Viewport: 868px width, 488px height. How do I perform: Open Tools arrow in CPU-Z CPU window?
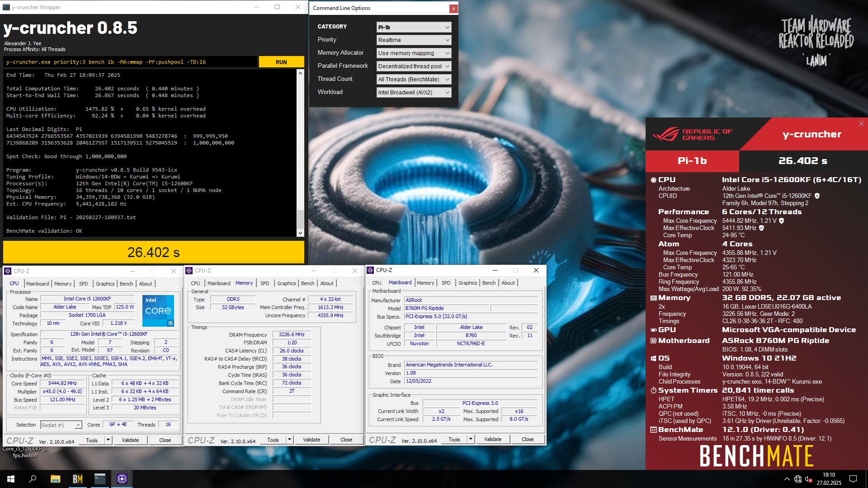(x=108, y=440)
